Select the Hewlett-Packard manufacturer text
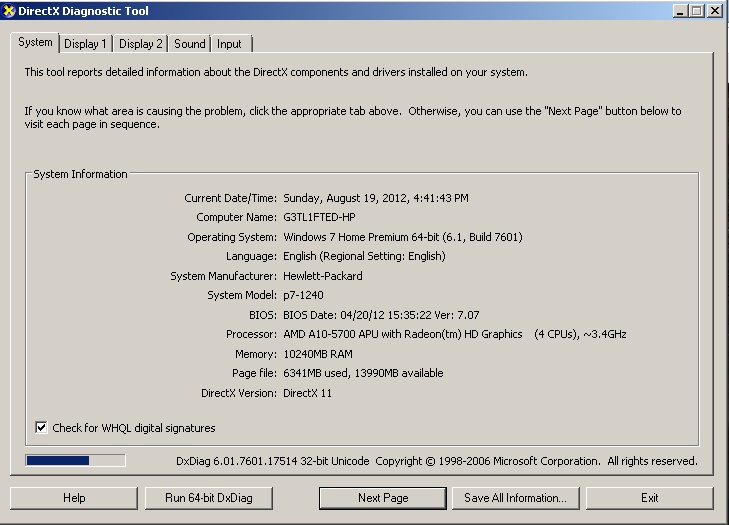Image resolution: width=729 pixels, height=525 pixels. tap(323, 276)
